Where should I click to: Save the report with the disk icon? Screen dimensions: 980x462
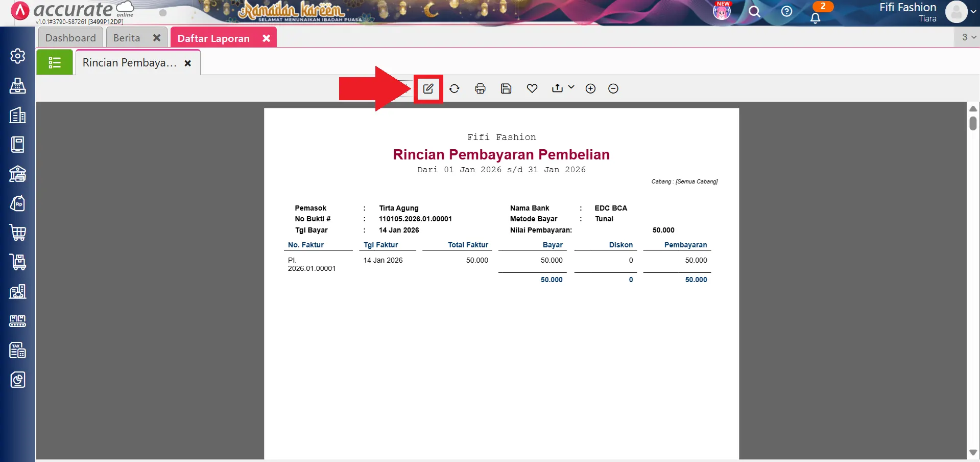506,88
